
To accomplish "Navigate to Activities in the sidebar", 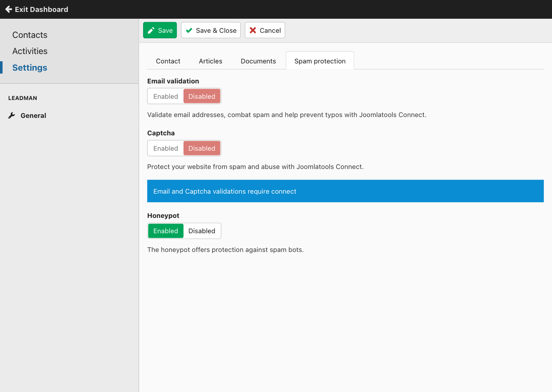I will click(30, 51).
